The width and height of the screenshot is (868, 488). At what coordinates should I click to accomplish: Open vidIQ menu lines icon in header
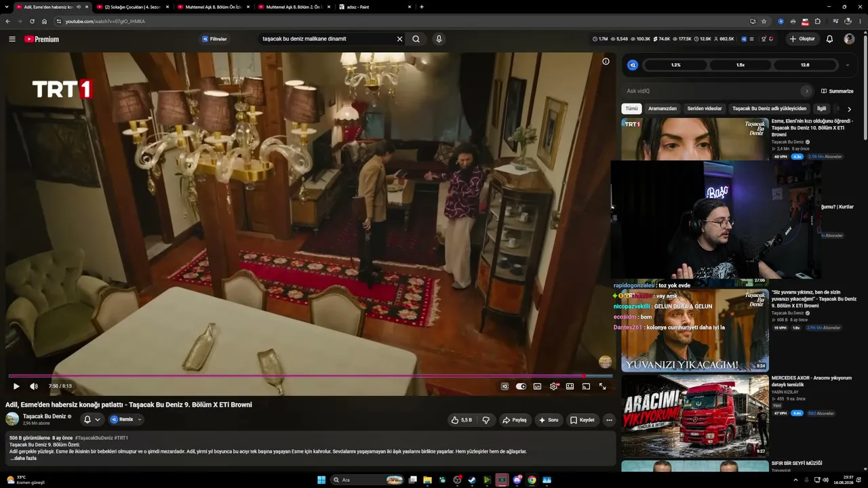(x=752, y=39)
